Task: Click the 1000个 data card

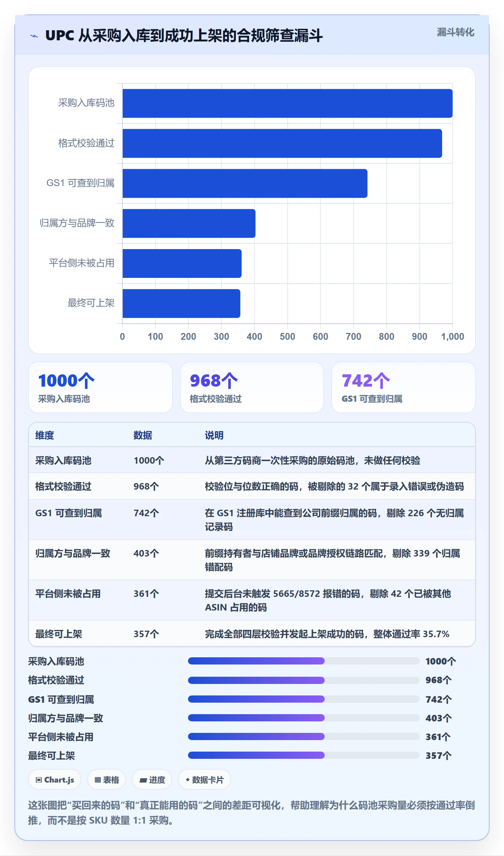Action: pyautogui.click(x=100, y=387)
